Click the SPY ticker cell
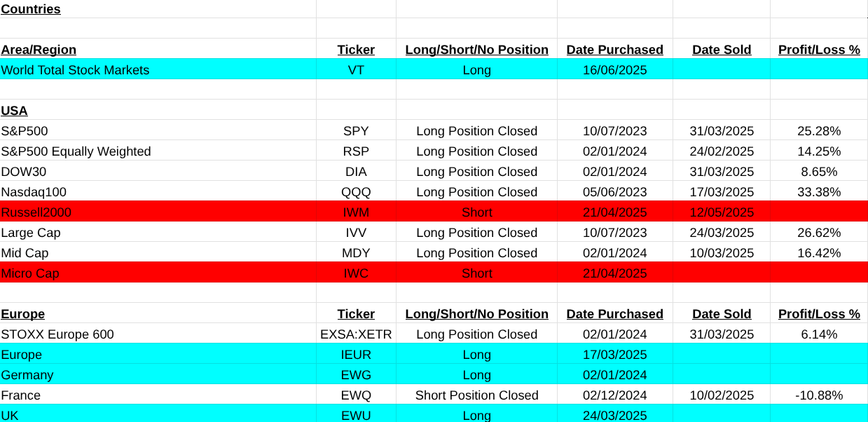868x422 pixels. click(356, 131)
